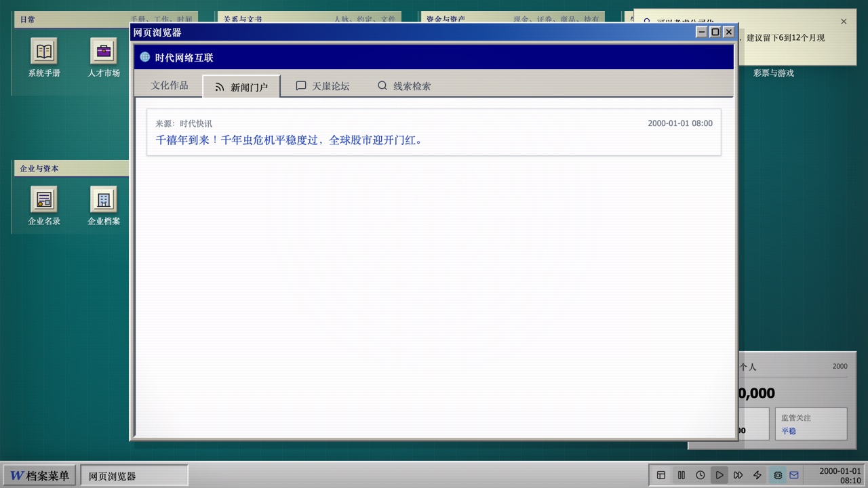Click the 2000-01-01 08:00 news timestamp
The image size is (868, 488).
click(680, 123)
